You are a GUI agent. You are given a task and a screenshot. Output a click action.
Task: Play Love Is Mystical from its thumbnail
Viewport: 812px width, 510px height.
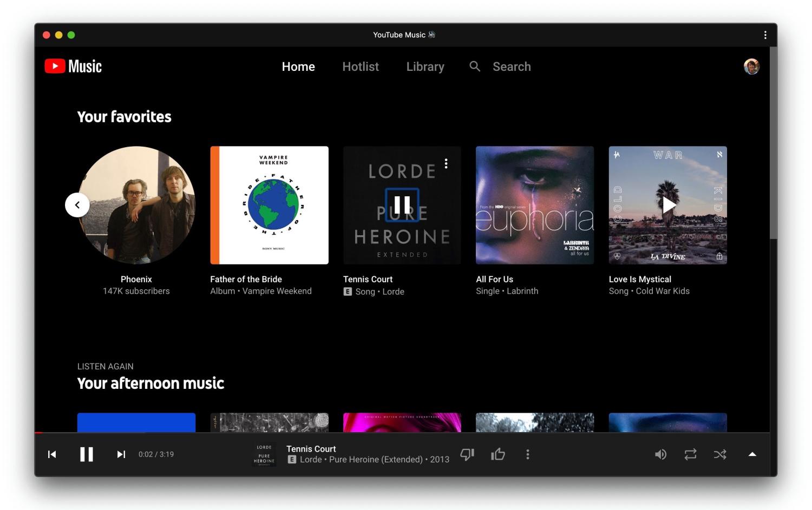tap(669, 205)
